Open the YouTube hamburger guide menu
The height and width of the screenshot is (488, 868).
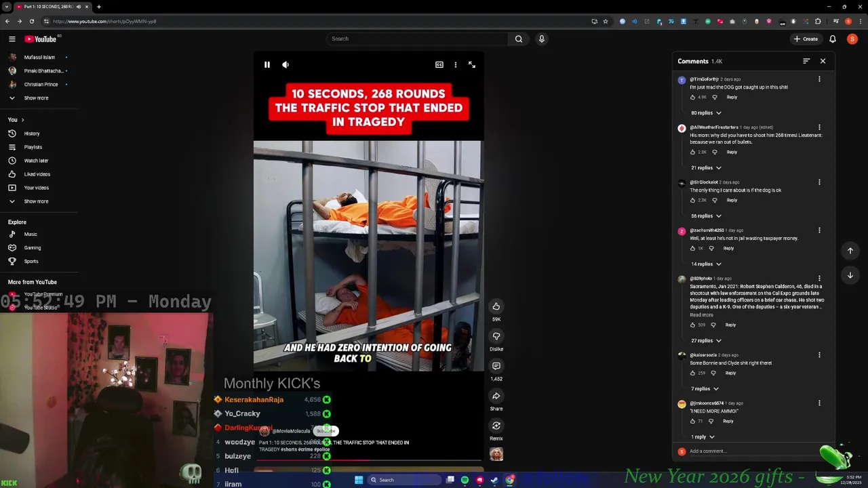12,39
